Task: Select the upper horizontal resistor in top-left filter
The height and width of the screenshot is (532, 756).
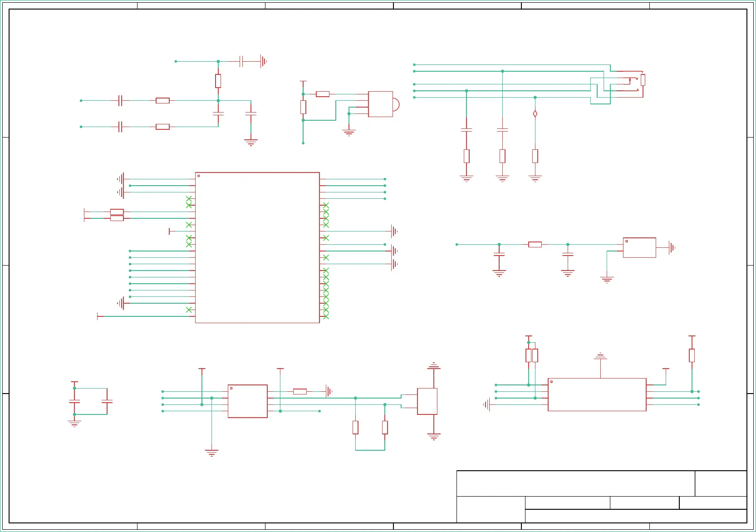Action: pyautogui.click(x=162, y=100)
